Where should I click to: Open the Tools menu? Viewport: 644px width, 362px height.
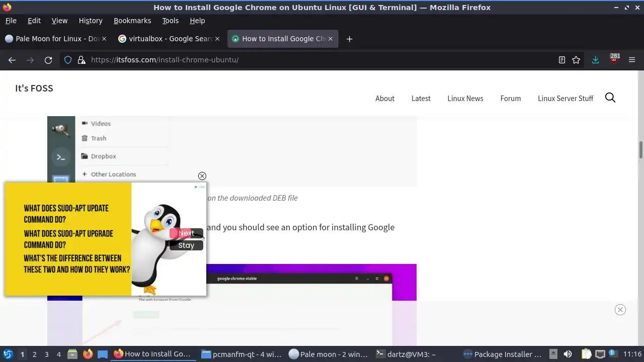point(171,21)
